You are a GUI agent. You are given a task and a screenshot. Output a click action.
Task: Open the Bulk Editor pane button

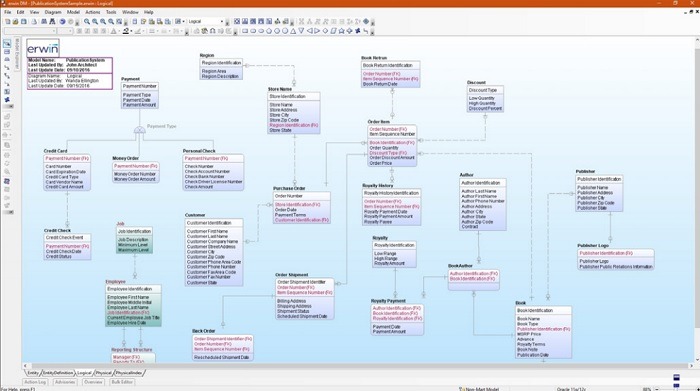tap(122, 382)
